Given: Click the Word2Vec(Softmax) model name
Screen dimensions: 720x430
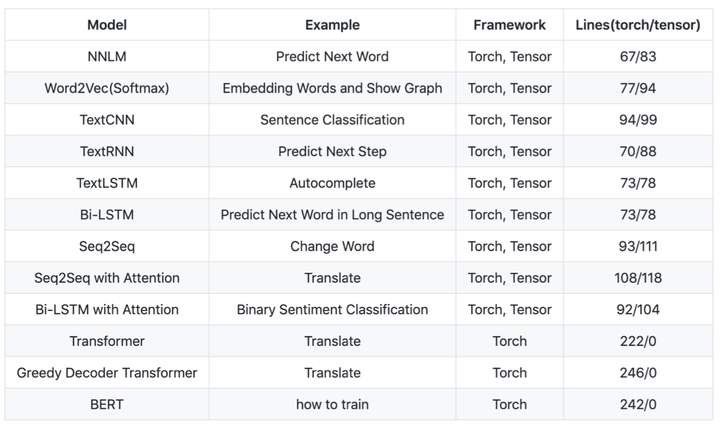Looking at the screenshot, I should pyautogui.click(x=107, y=88).
